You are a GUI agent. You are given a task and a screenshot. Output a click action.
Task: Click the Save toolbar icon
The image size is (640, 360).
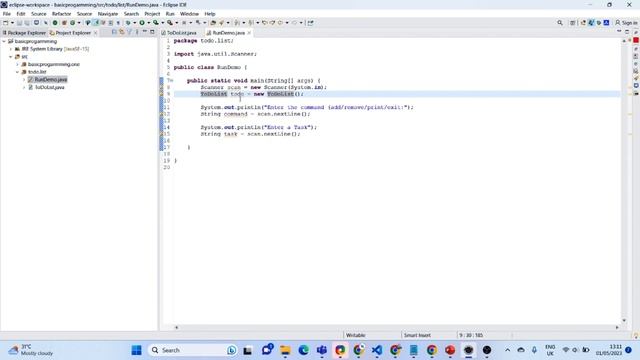(19, 23)
